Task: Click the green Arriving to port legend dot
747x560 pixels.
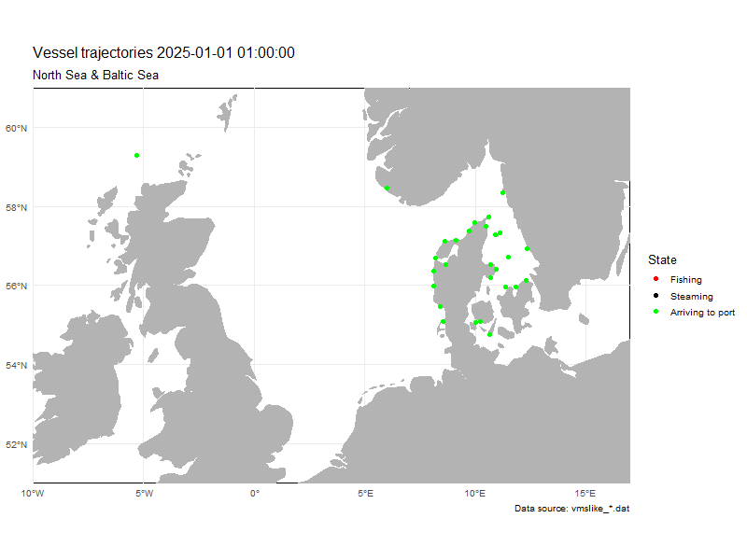Action: pyautogui.click(x=655, y=313)
